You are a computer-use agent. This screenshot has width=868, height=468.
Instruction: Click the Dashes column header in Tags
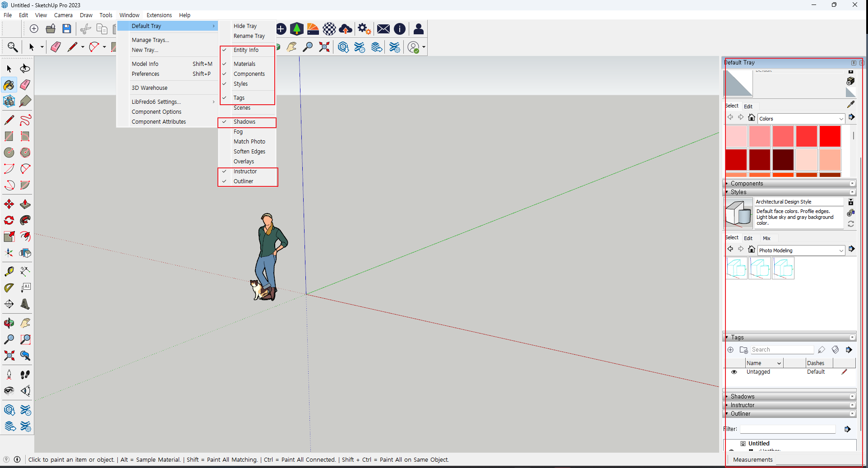pyautogui.click(x=819, y=363)
